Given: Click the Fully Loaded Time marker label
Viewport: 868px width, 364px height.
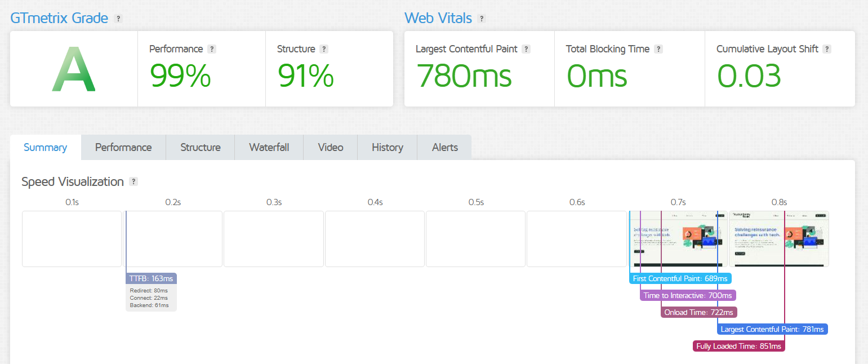Looking at the screenshot, I should (738, 346).
